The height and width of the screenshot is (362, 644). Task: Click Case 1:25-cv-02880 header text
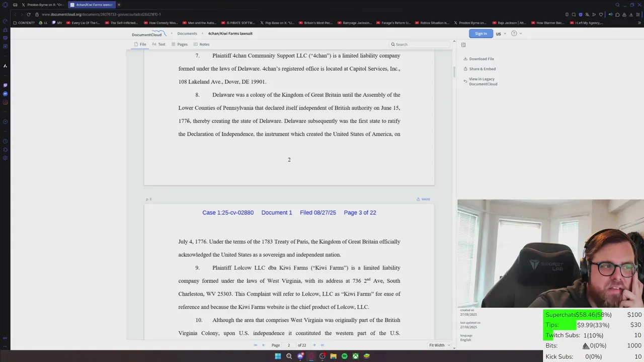point(228,213)
